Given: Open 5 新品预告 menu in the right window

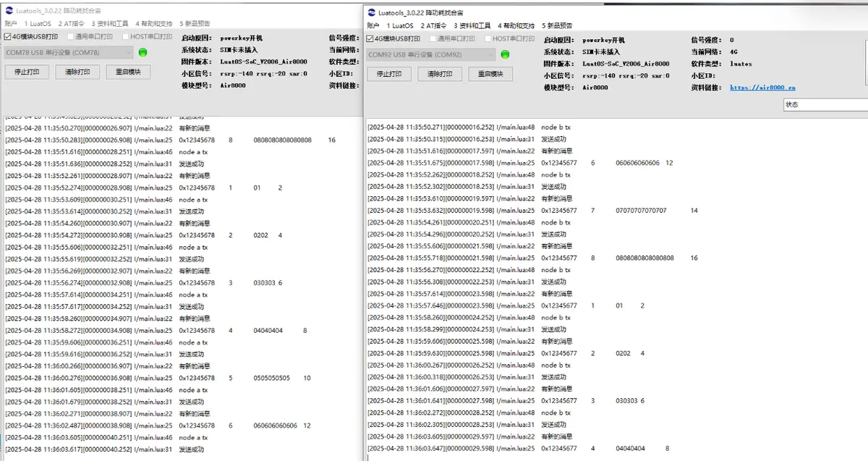Looking at the screenshot, I should coord(557,26).
